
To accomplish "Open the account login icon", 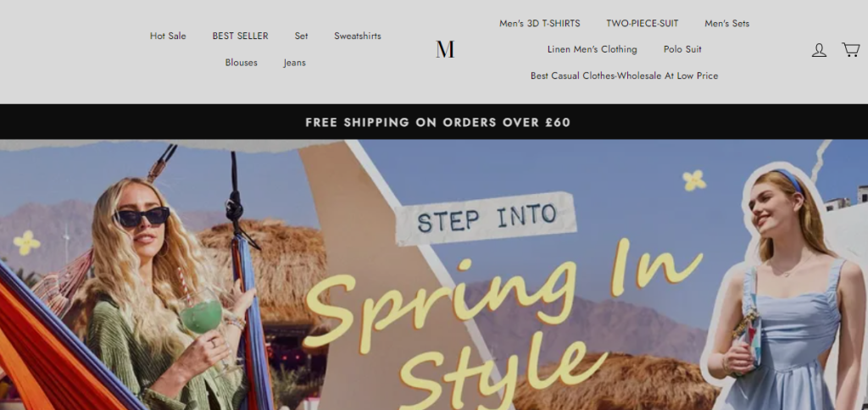I will pos(819,50).
